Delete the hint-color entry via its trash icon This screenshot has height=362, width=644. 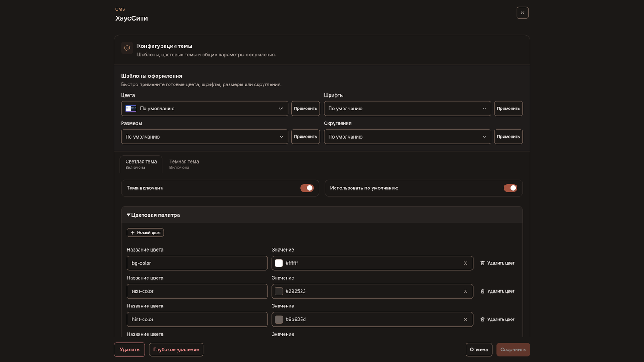[x=483, y=320]
